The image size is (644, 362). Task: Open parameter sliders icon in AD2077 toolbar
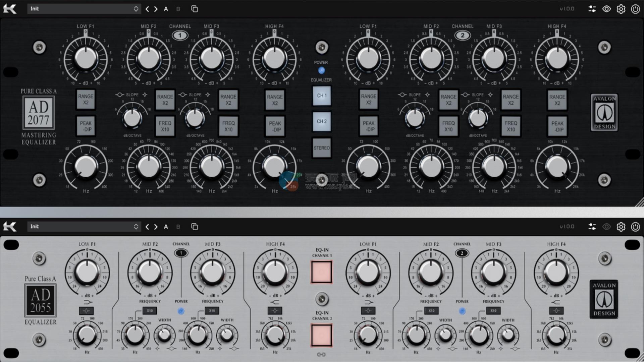(x=592, y=9)
